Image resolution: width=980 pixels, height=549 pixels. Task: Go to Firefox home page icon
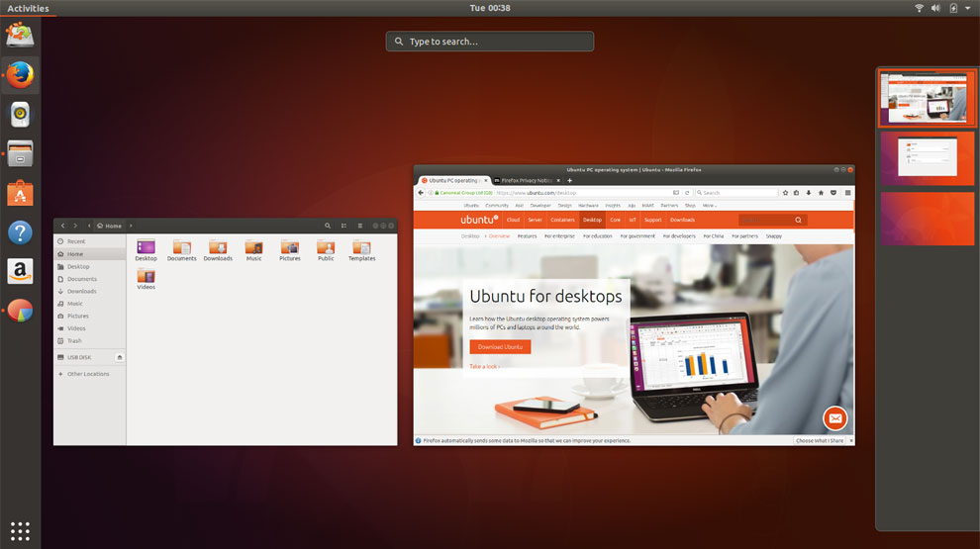(x=822, y=193)
